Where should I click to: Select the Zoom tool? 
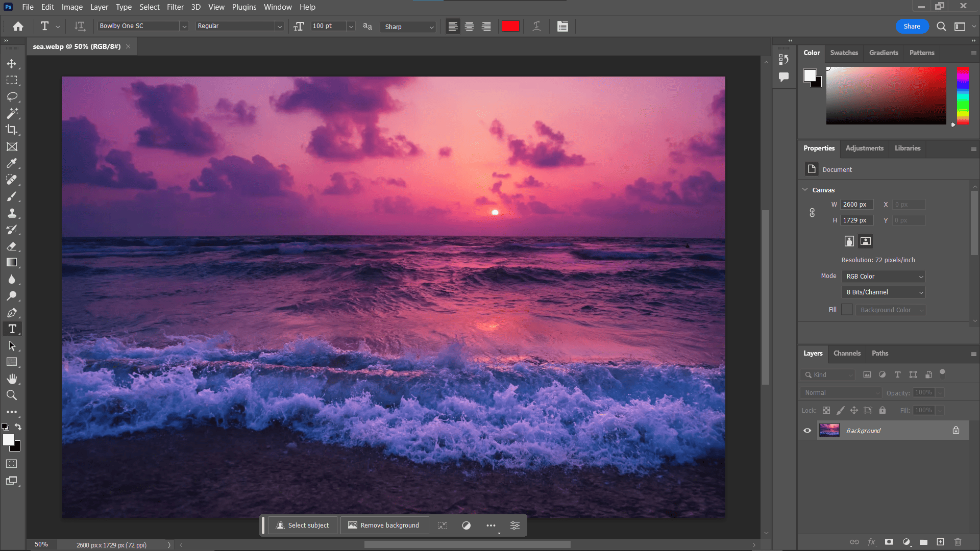(x=13, y=395)
